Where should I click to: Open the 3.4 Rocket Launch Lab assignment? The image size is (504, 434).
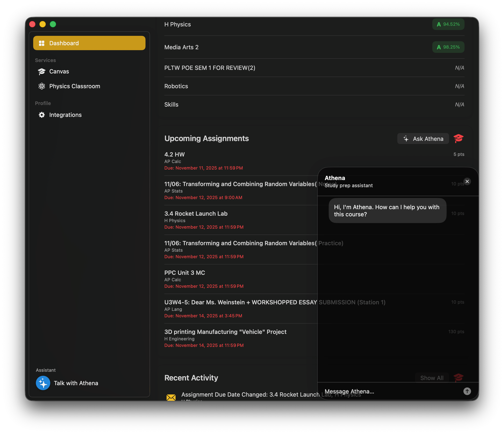(196, 214)
